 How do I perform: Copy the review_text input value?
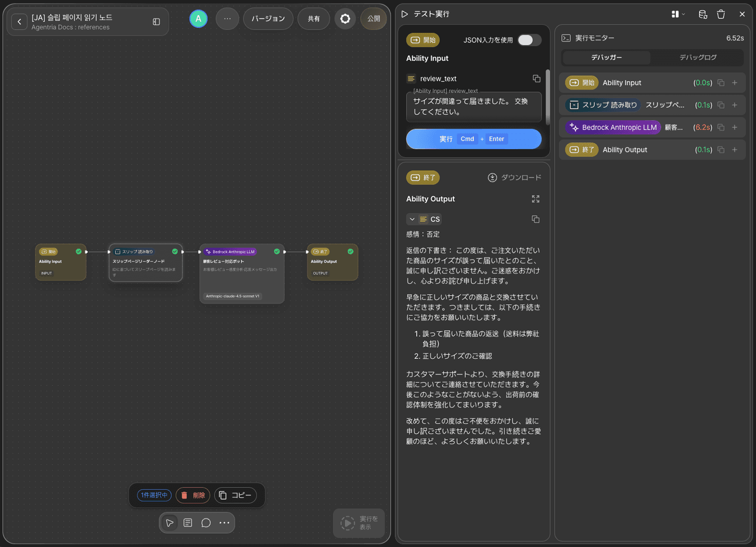tap(537, 78)
